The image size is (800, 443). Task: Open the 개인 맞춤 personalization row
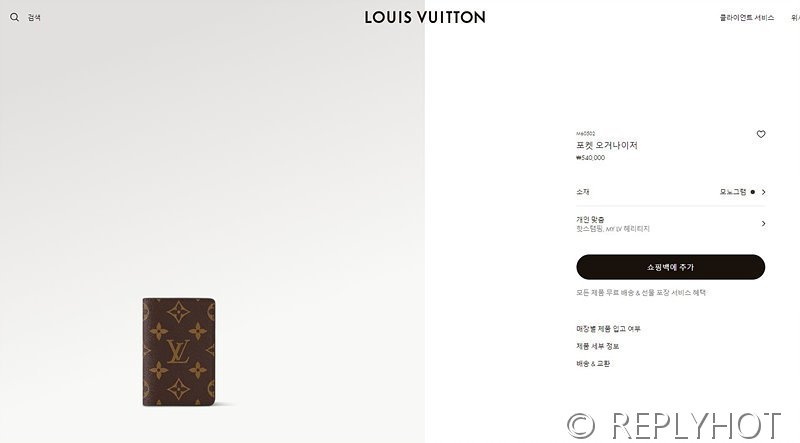click(670, 224)
